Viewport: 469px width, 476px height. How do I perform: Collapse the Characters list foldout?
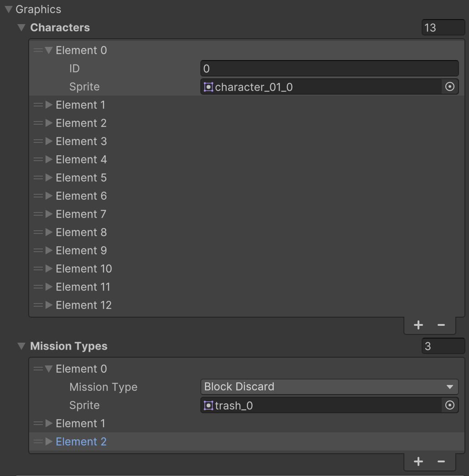click(x=21, y=28)
